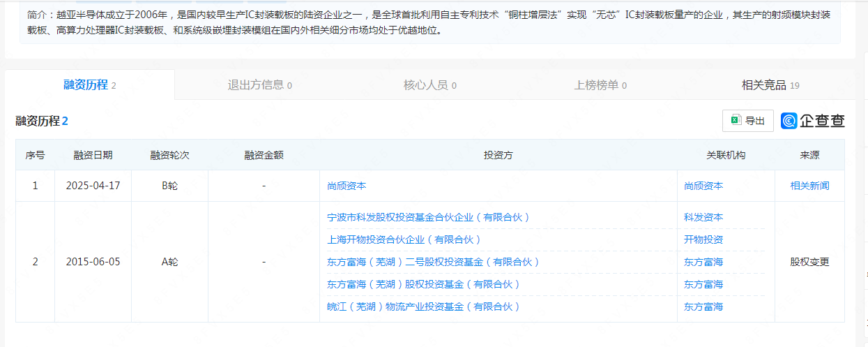Viewport: 868px width, 347px height.
Task: Select date cell 2015-06-05
Action: tap(93, 262)
